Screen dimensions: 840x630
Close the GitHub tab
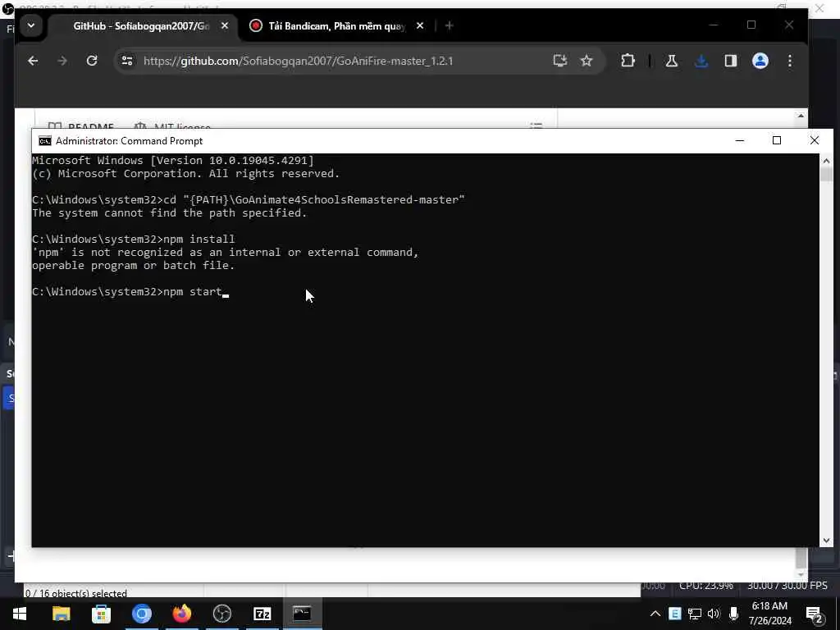[x=225, y=25]
